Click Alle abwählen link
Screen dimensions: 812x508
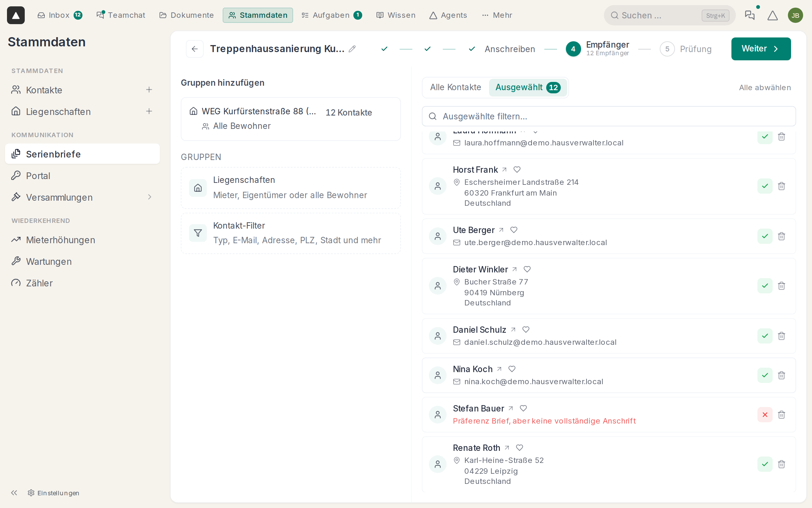[765, 88]
